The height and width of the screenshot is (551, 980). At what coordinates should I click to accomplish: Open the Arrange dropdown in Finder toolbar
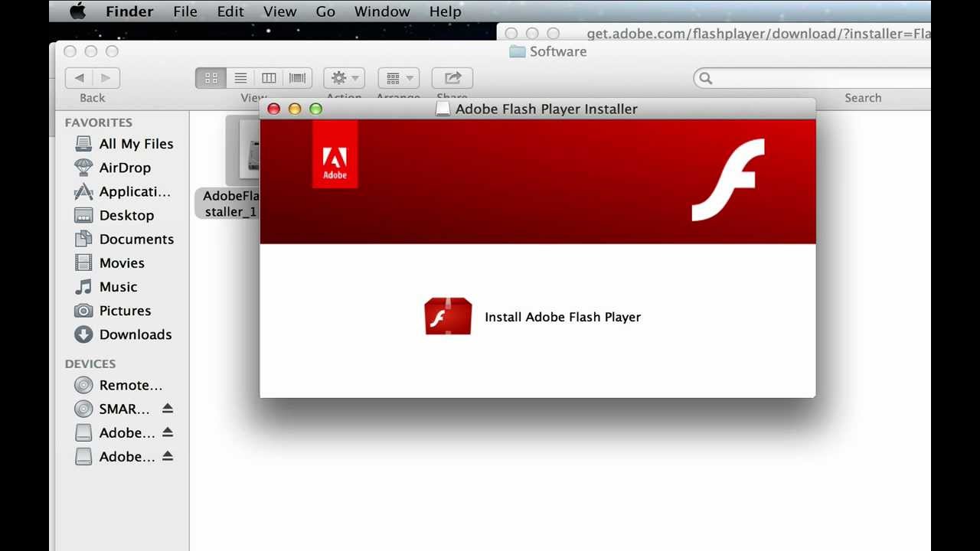coord(398,77)
